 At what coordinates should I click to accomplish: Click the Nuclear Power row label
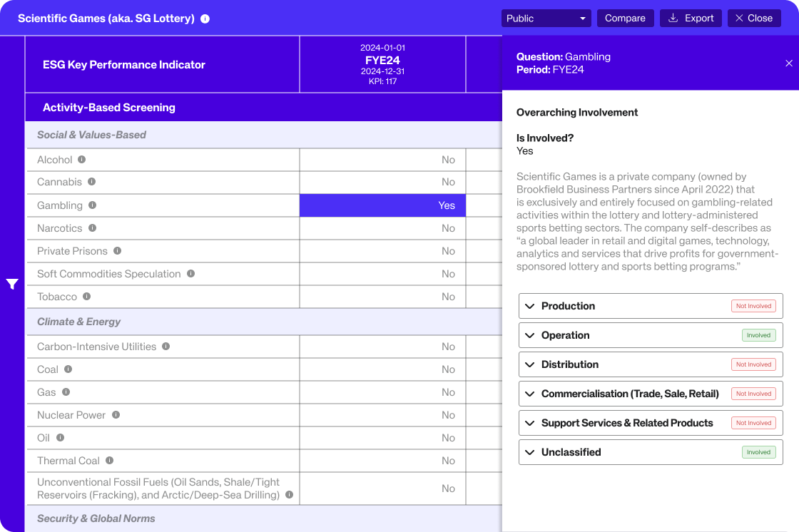(x=71, y=415)
